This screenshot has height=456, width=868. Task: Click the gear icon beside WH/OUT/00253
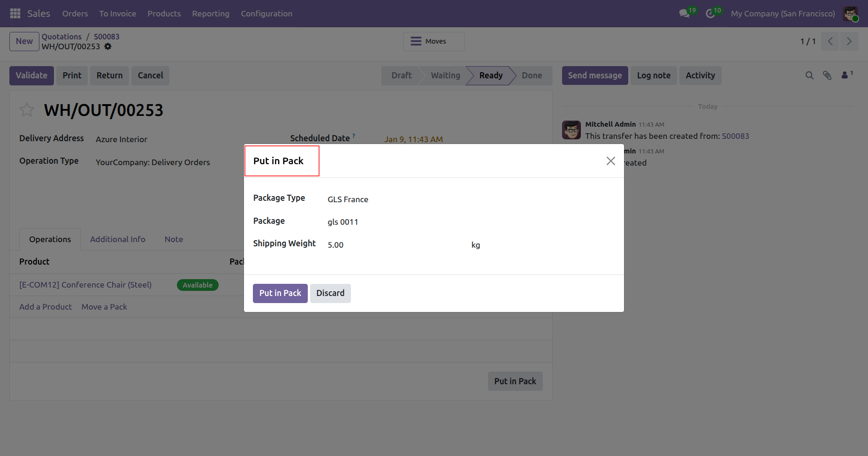pyautogui.click(x=108, y=46)
